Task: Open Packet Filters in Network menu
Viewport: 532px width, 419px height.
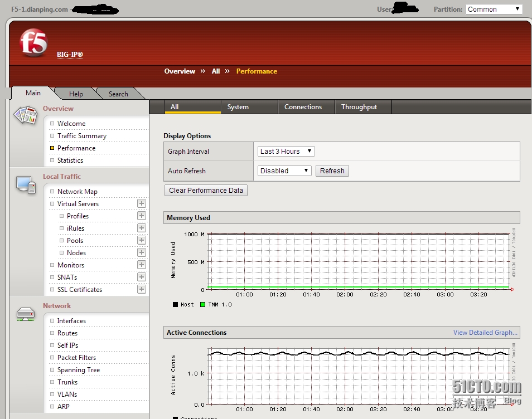Action: click(x=77, y=357)
